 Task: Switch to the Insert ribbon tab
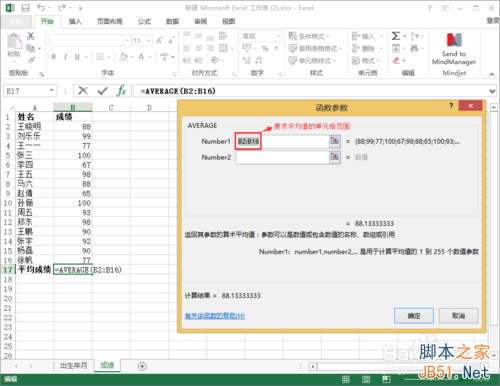[x=75, y=22]
